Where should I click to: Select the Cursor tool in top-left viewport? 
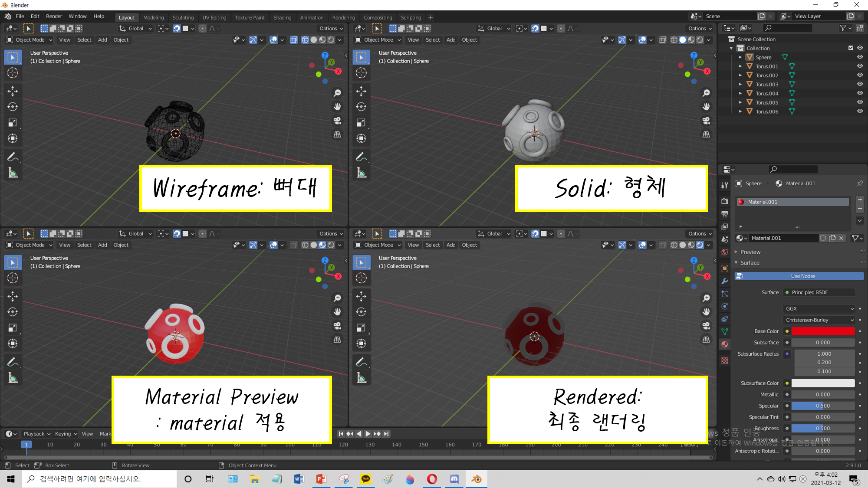tap(13, 73)
